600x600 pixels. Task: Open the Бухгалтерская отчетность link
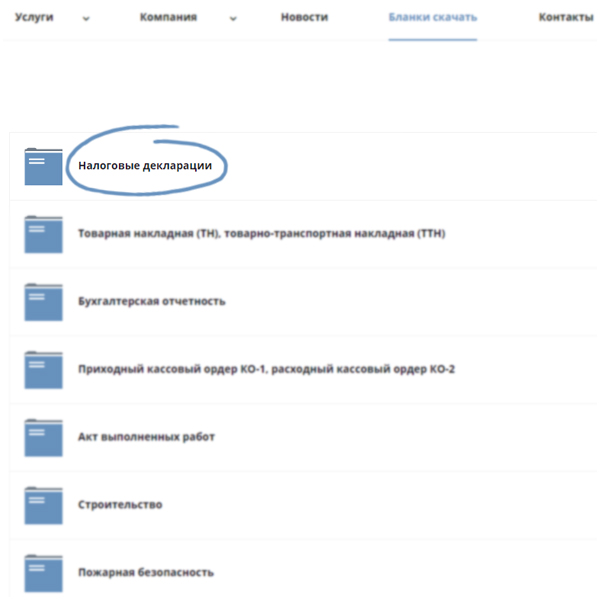pos(152,301)
